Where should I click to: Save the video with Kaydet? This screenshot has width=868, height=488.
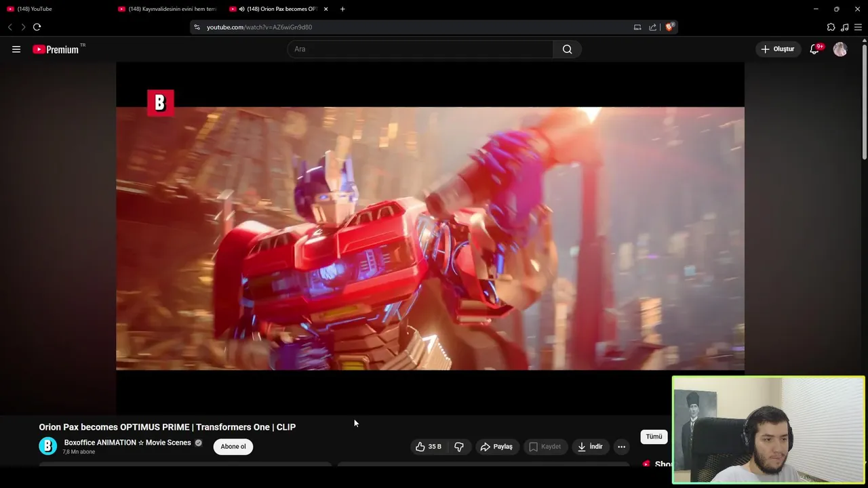click(545, 447)
